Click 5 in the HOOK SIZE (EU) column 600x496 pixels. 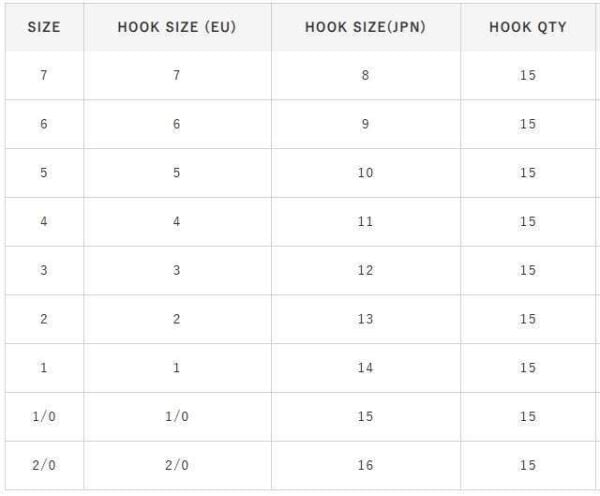pos(176,173)
